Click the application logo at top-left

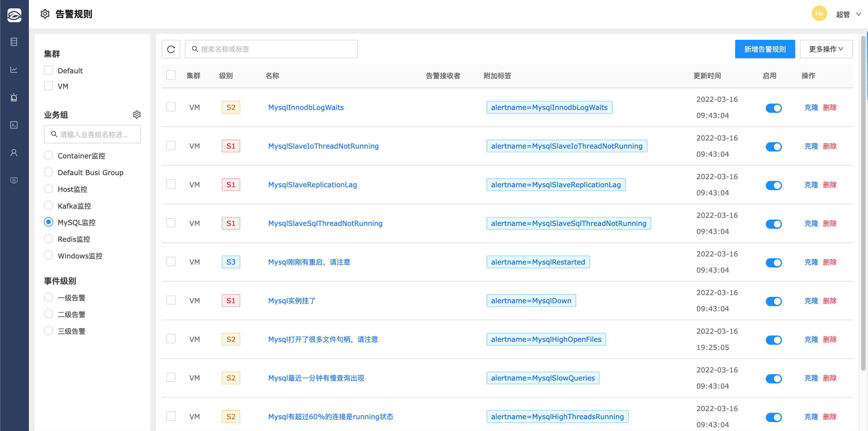(x=14, y=15)
